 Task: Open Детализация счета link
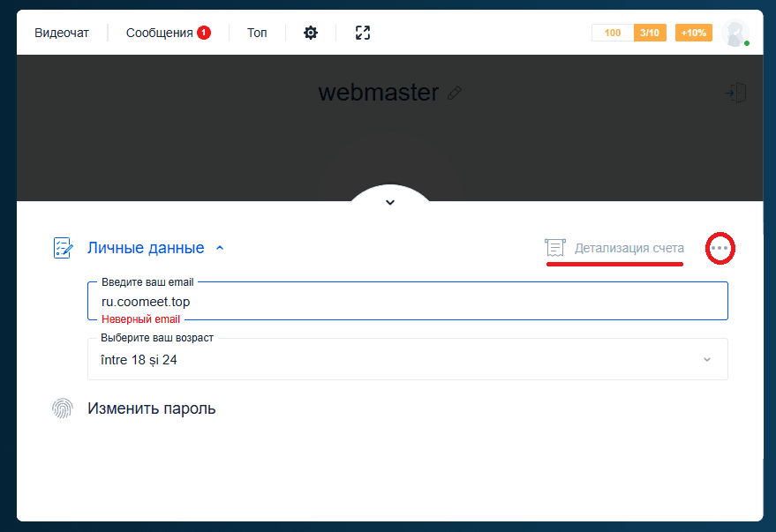tap(629, 249)
